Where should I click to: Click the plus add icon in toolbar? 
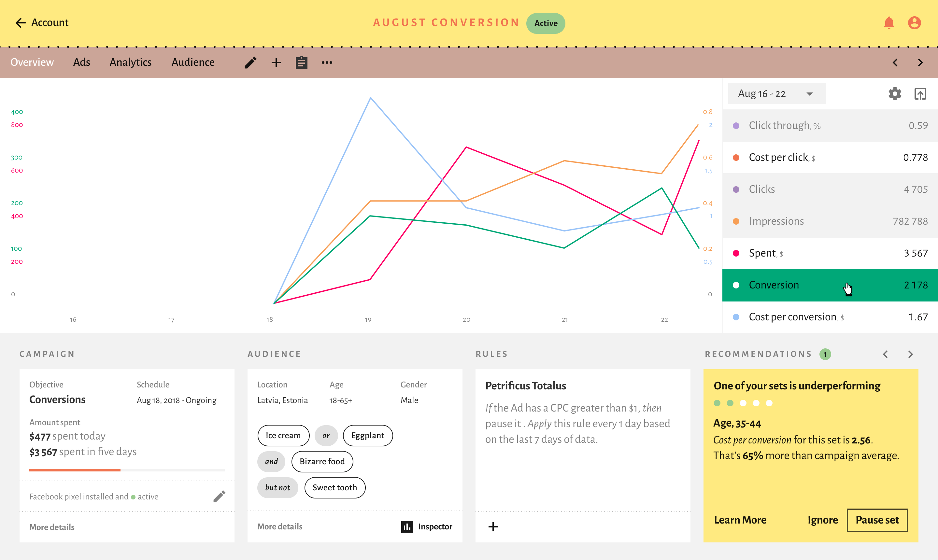(276, 63)
